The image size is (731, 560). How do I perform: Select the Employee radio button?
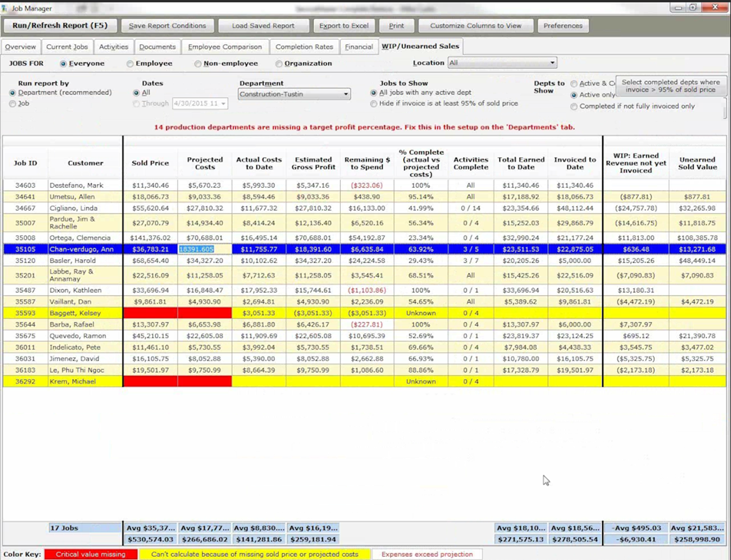(130, 64)
